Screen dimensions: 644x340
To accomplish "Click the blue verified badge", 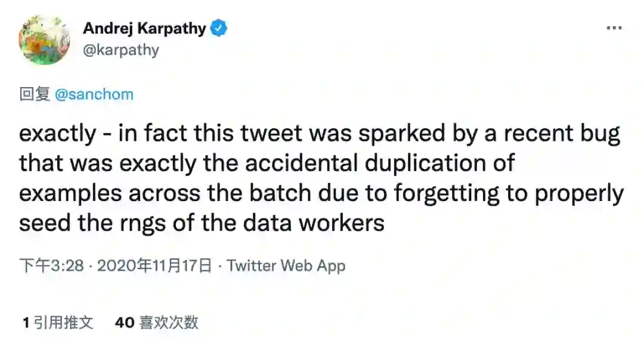I will [x=219, y=28].
